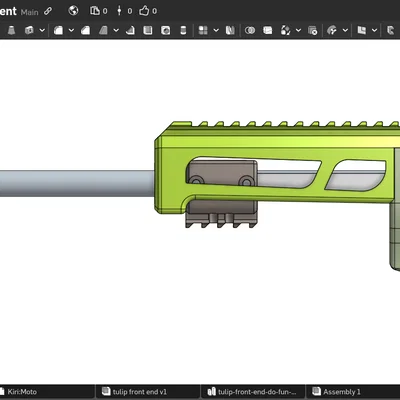Select the Rib tool
400x400 pixels.
click(130, 30)
